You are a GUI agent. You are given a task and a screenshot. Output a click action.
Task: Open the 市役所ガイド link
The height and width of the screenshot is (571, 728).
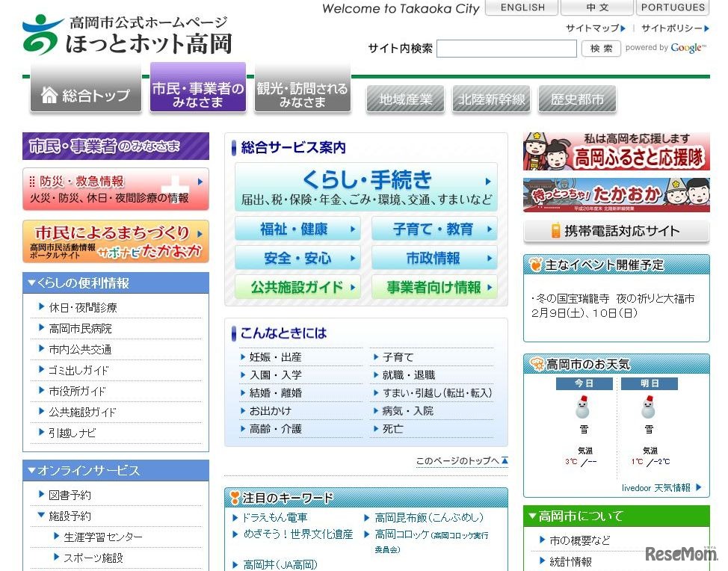(78, 391)
